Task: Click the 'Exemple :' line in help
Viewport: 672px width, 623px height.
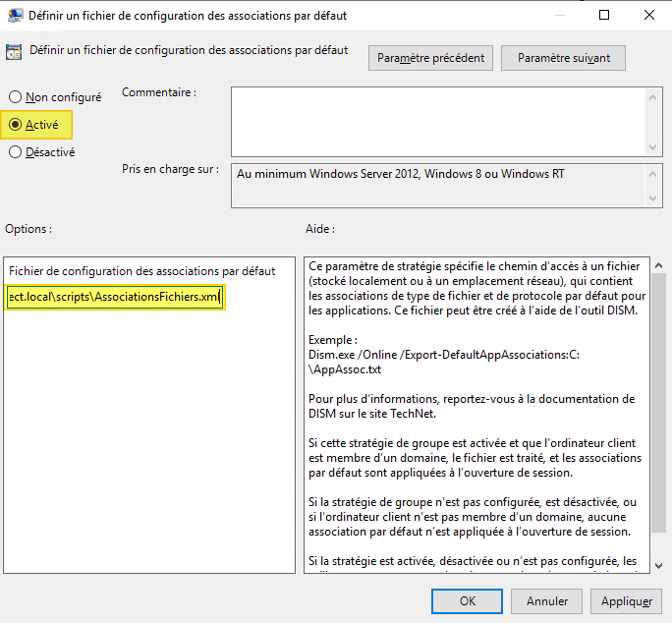Action: (x=333, y=340)
